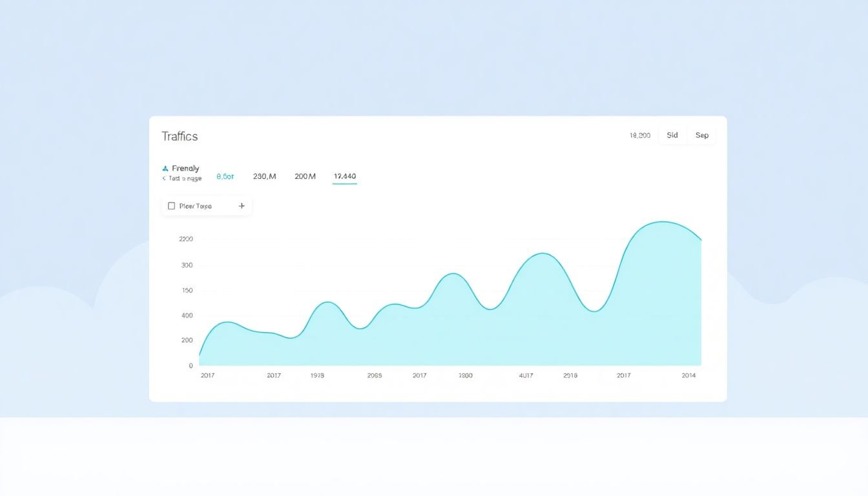This screenshot has width=868, height=496.
Task: Click the Frendly triangle icon
Action: point(165,169)
